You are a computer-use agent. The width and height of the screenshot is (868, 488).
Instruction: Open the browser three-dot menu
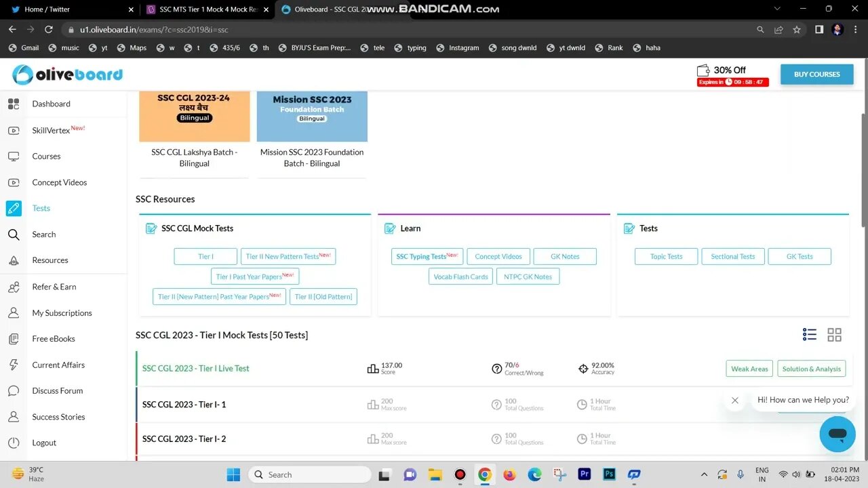point(856,30)
